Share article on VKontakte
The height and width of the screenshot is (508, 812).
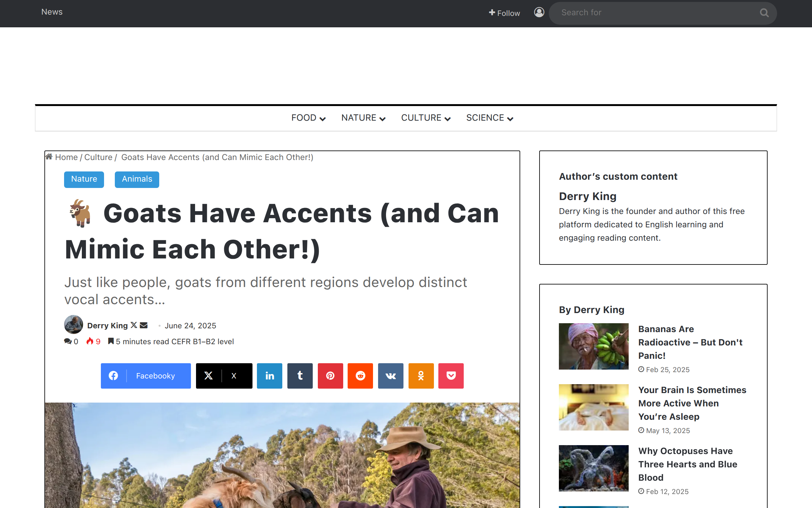click(390, 376)
